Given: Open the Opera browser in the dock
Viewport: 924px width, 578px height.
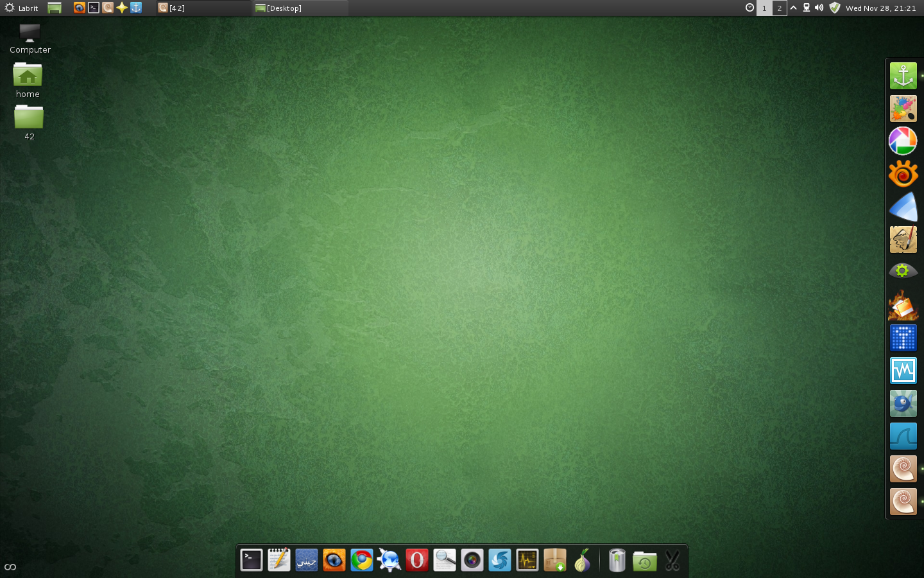Looking at the screenshot, I should point(416,560).
